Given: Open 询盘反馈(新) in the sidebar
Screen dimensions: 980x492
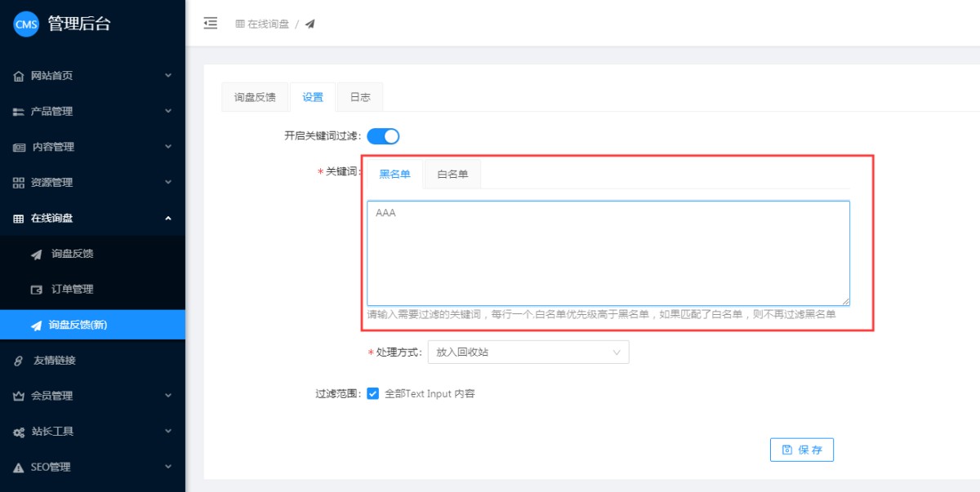Looking at the screenshot, I should [92, 325].
